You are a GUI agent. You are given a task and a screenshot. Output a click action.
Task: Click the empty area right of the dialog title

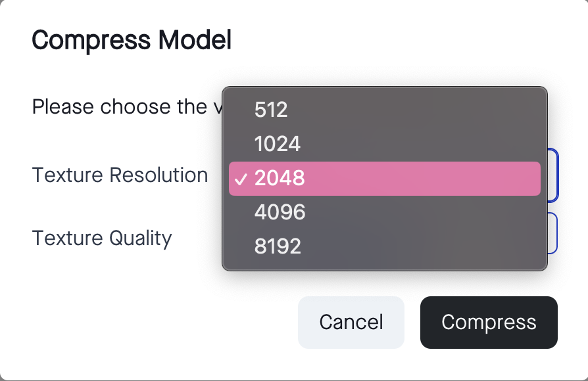click(x=395, y=41)
